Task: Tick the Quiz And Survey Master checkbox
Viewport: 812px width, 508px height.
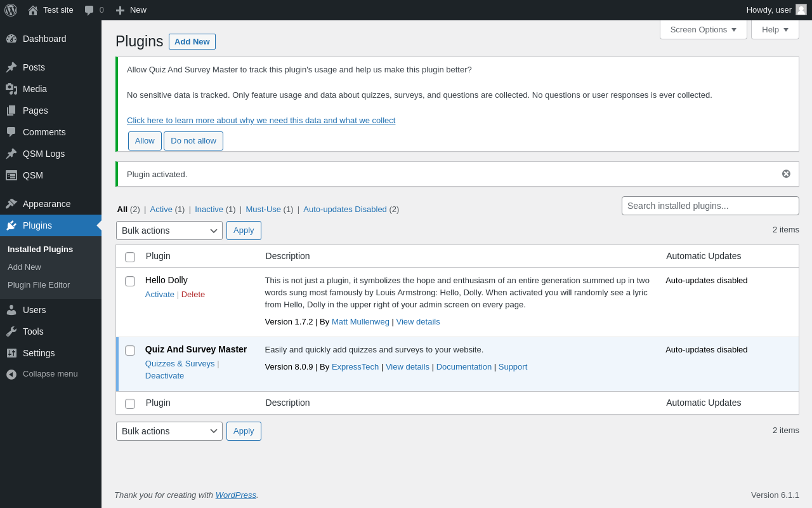Action: click(130, 351)
